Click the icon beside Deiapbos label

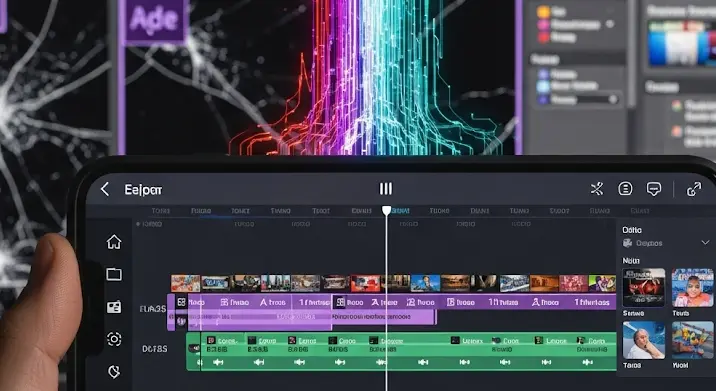coord(628,243)
